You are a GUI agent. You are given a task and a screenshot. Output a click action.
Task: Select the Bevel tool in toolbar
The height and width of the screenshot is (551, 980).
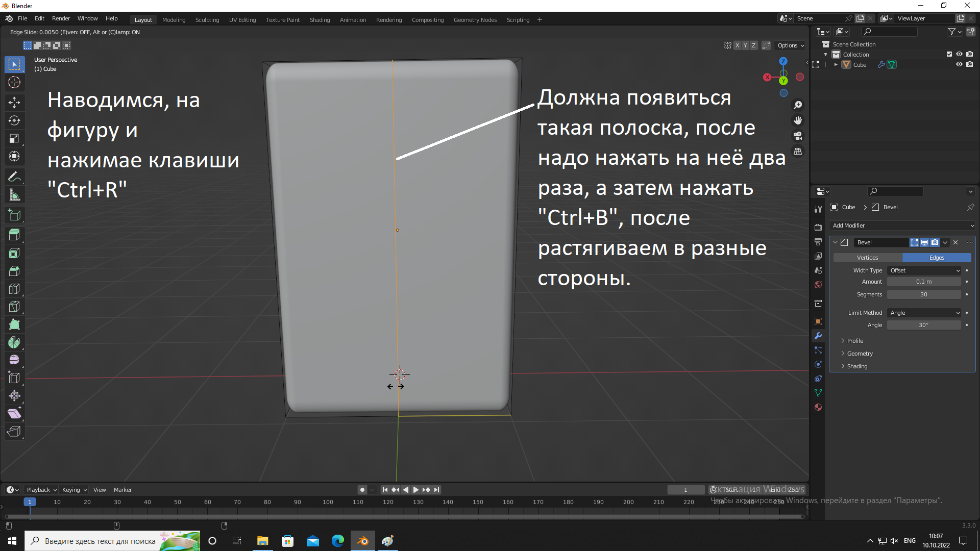coord(14,271)
